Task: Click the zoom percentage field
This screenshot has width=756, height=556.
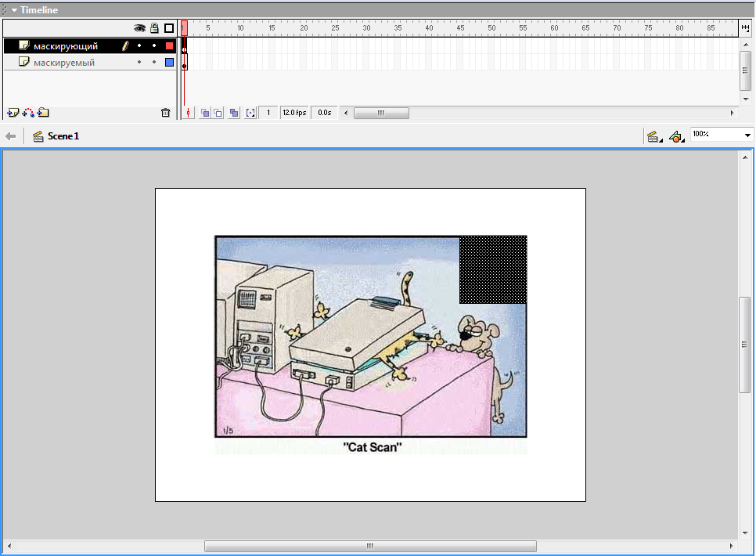Action: (x=716, y=135)
